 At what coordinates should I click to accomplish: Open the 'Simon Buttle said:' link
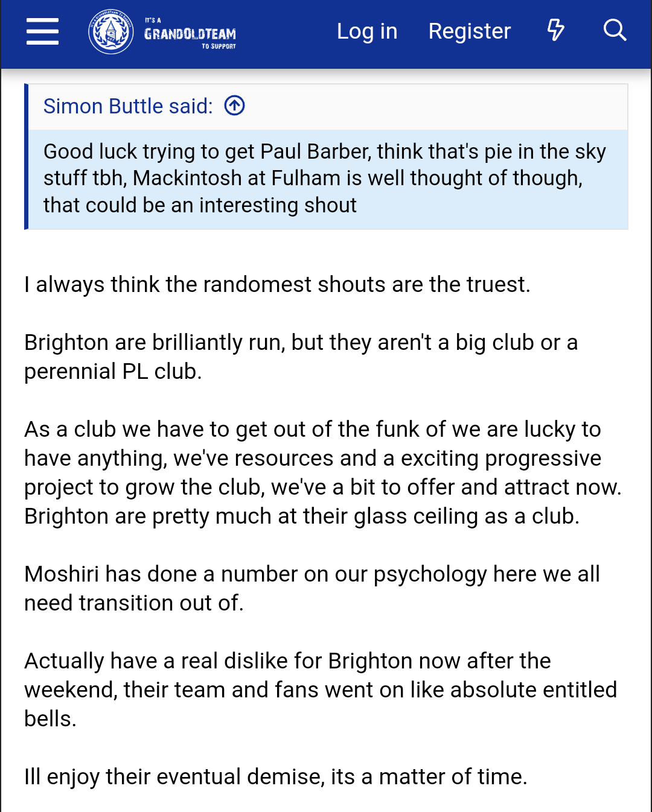tap(128, 106)
